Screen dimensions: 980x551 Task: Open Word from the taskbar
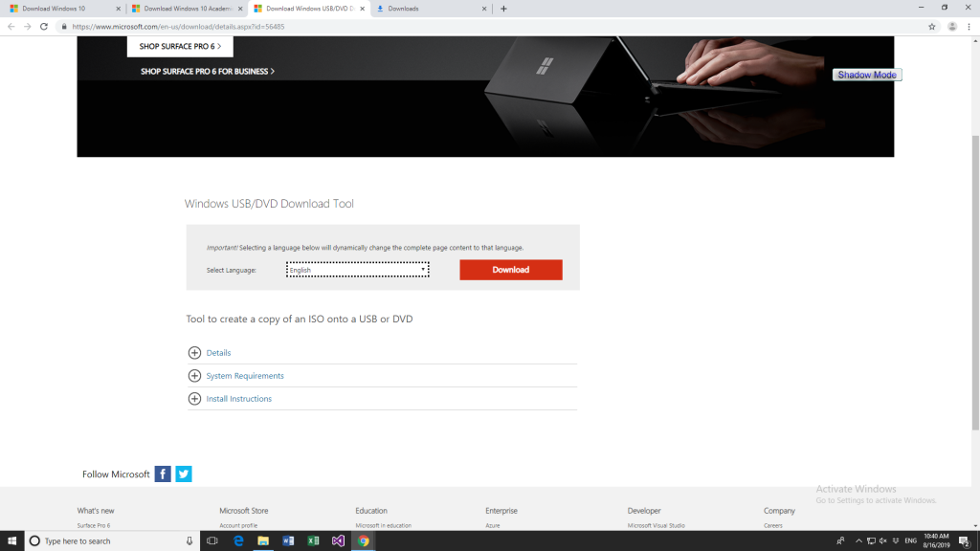click(288, 541)
